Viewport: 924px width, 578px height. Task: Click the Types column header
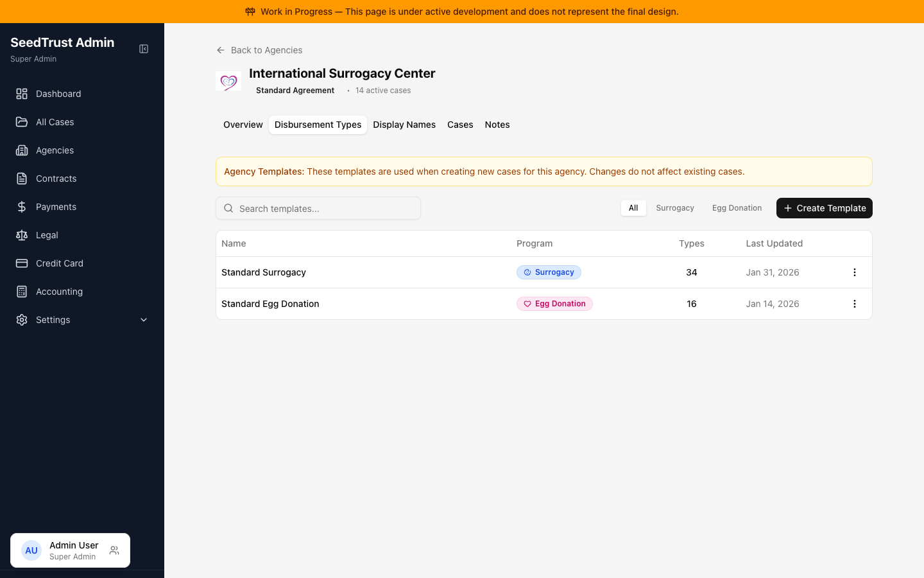pyautogui.click(x=692, y=243)
